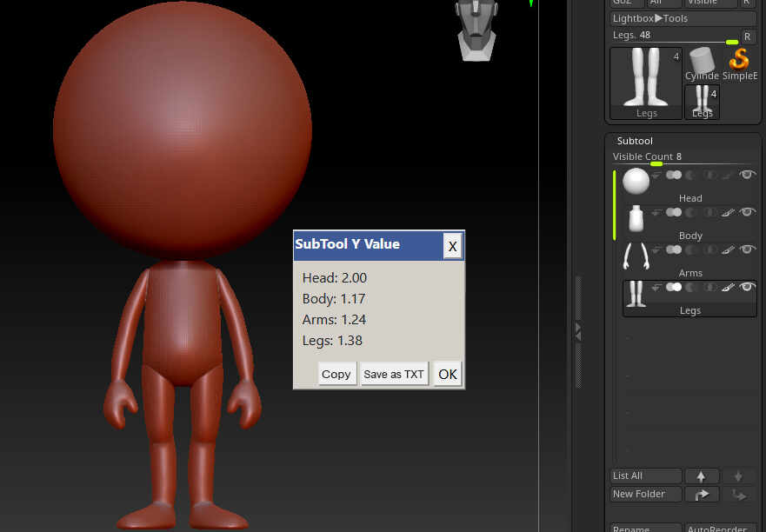Screen dimensions: 766x532
Task: Open Lightbox Tools browser
Action: coord(649,18)
